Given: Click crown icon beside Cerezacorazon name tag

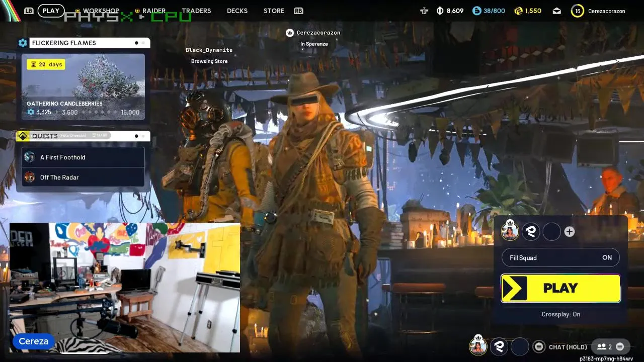Looking at the screenshot, I should click(289, 33).
